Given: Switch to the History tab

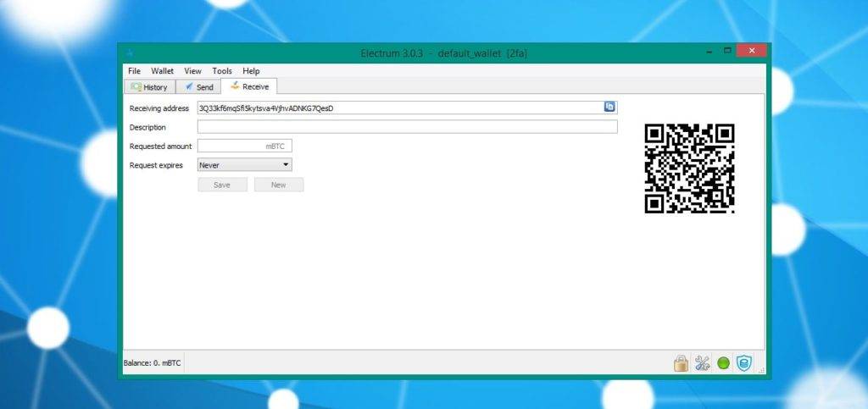Looking at the screenshot, I should click(x=149, y=87).
